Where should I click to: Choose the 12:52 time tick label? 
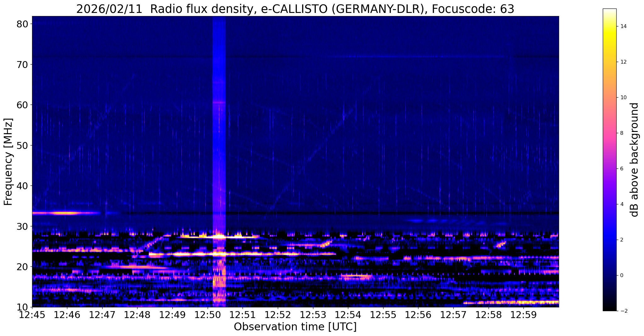(x=278, y=315)
